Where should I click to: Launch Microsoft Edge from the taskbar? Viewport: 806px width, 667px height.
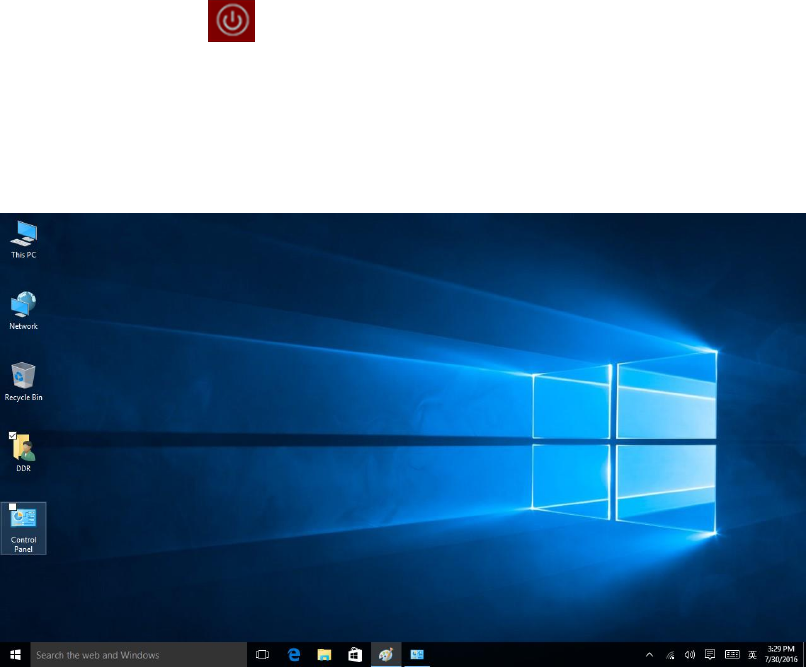294,655
